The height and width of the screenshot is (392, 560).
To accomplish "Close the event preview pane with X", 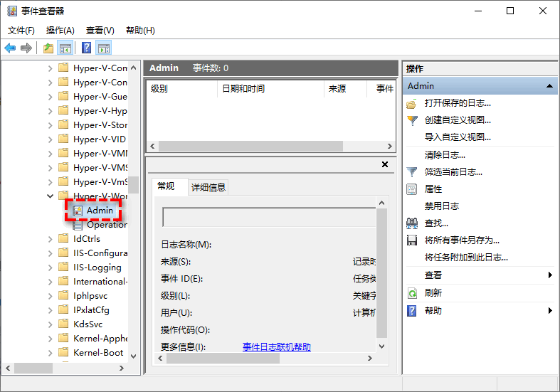I will [x=385, y=164].
